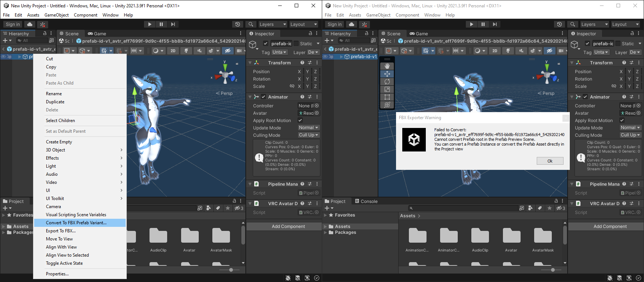Open version control bug icon in right window
The height and width of the screenshot is (282, 644).
(x=364, y=24)
